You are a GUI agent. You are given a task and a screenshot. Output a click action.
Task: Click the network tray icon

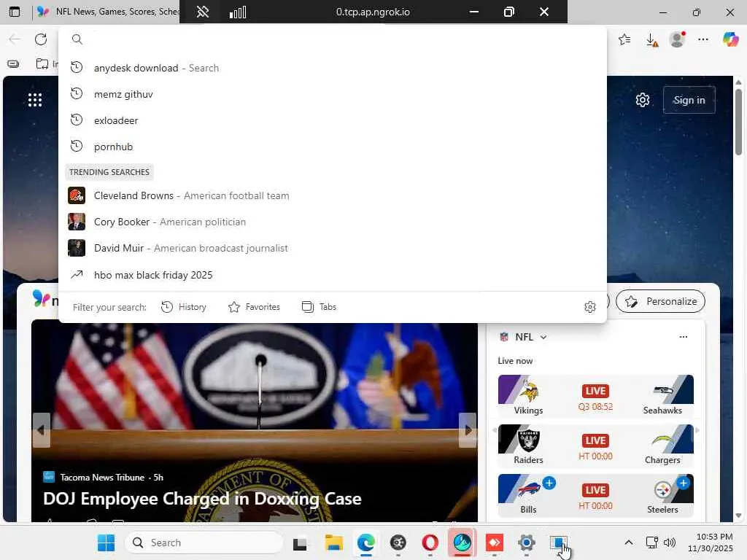651,542
